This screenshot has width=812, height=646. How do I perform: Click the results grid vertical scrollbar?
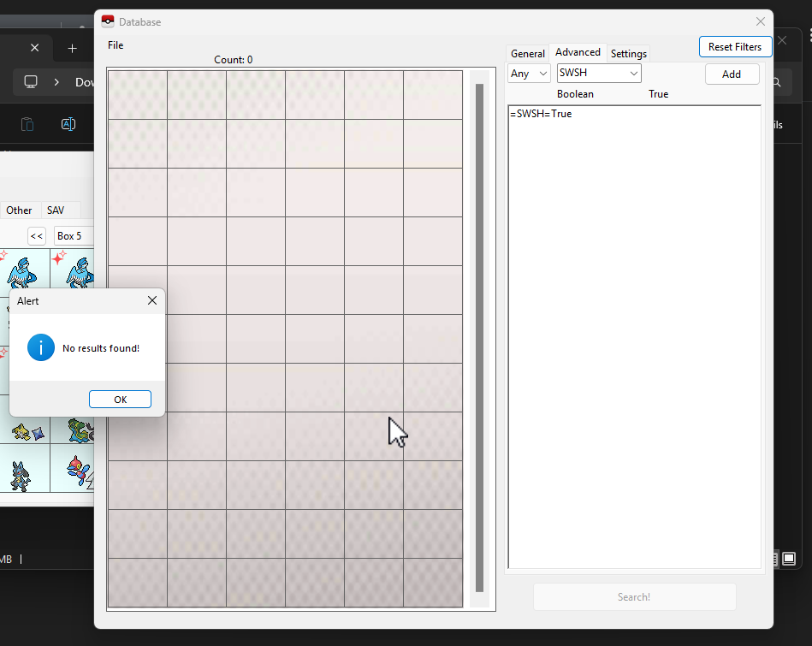click(479, 337)
